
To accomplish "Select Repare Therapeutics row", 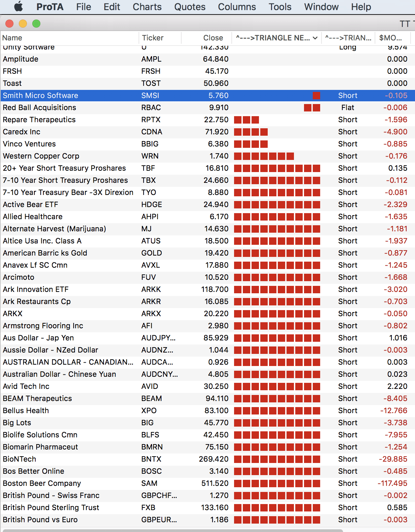I will 207,120.
